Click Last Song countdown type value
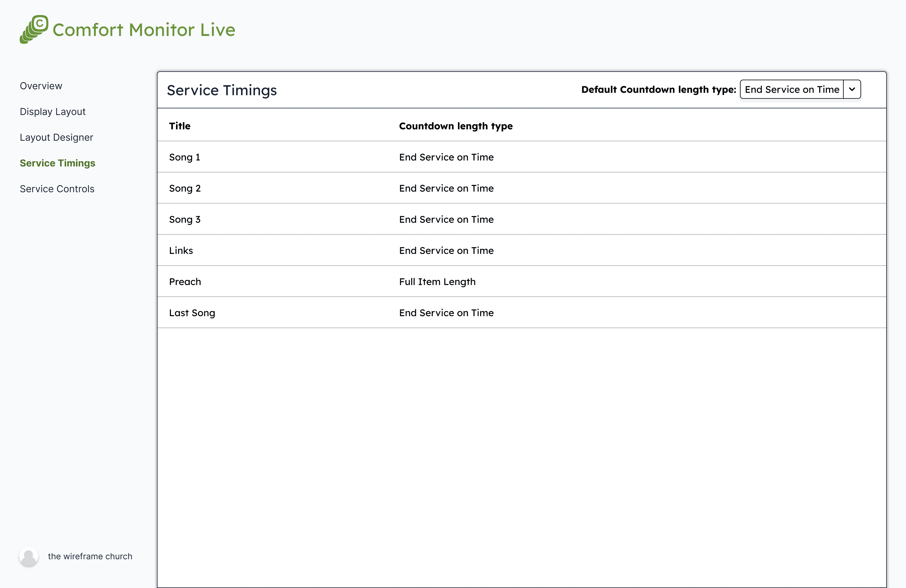Viewport: 906px width, 588px height. (446, 313)
